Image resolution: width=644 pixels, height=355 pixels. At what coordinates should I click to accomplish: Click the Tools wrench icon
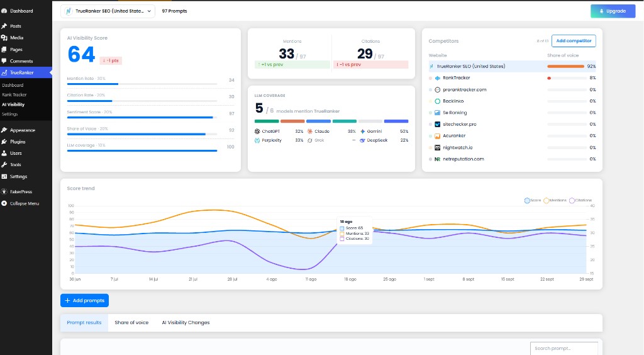point(4,164)
